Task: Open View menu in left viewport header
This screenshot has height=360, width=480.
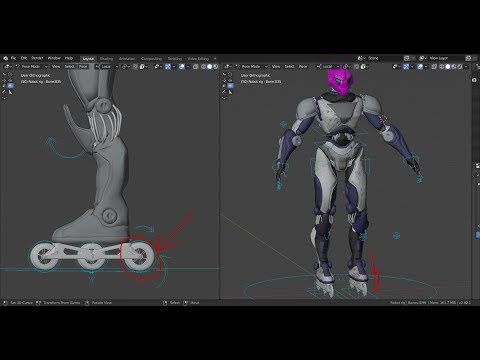Action: tap(56, 67)
